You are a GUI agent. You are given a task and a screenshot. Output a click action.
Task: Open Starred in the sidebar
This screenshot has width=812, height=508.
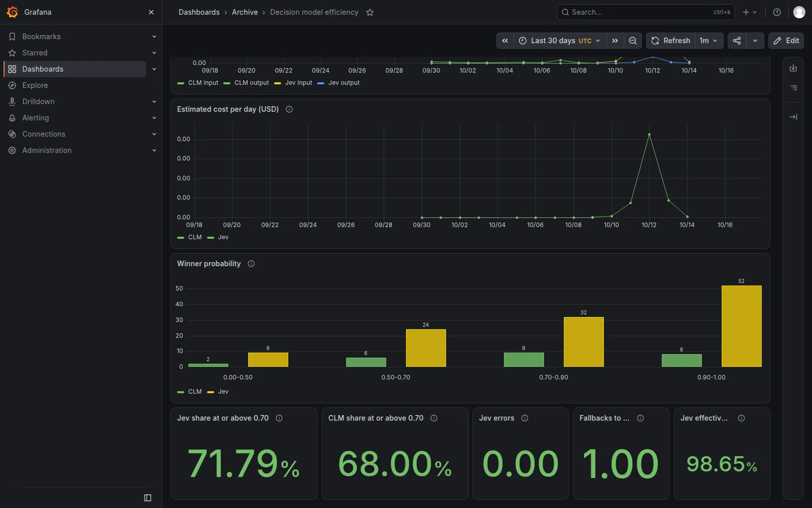35,53
